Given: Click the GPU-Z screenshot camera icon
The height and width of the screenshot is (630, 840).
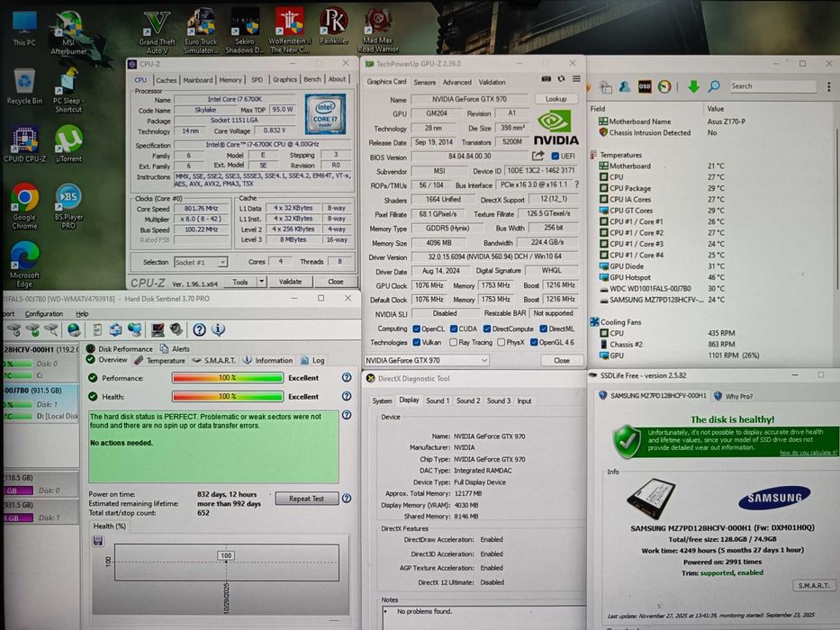Looking at the screenshot, I should [x=546, y=79].
